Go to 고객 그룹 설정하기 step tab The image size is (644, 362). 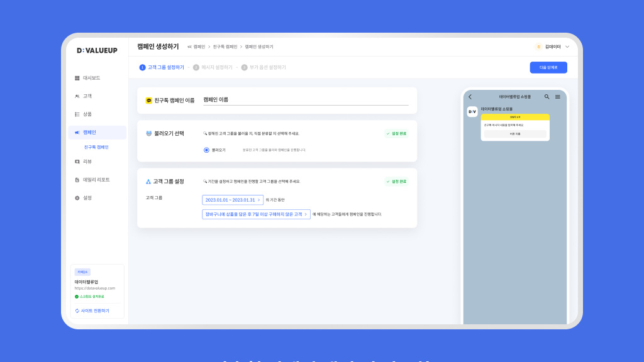click(162, 67)
